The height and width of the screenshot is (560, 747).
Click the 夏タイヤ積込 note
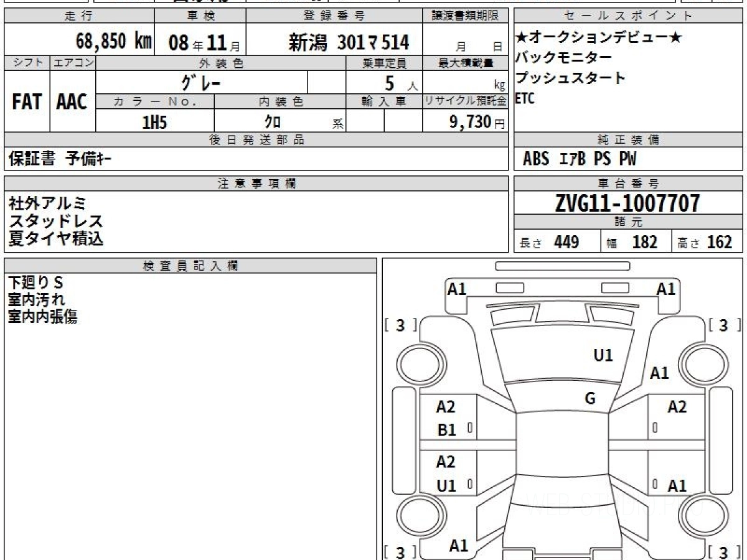pos(55,238)
